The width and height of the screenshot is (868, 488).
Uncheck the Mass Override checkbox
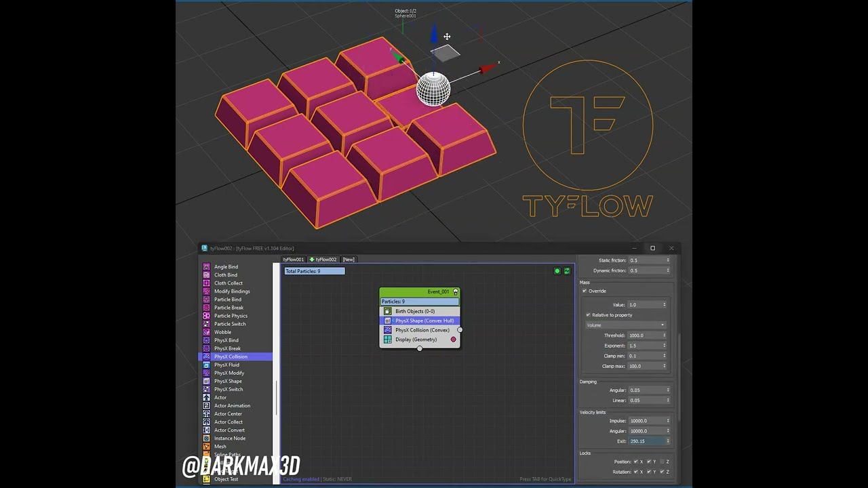click(585, 291)
